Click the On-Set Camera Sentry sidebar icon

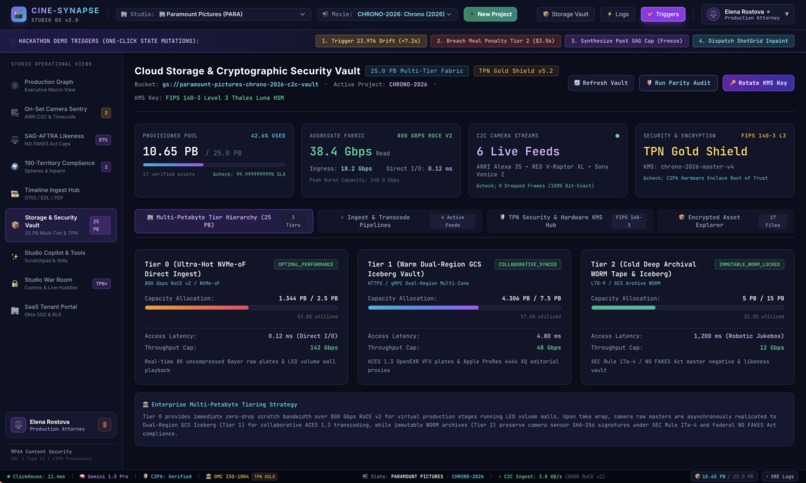(15, 113)
